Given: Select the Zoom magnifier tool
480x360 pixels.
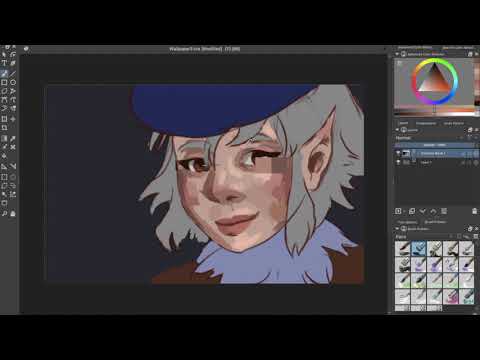Looking at the screenshot, I should click(4, 213).
